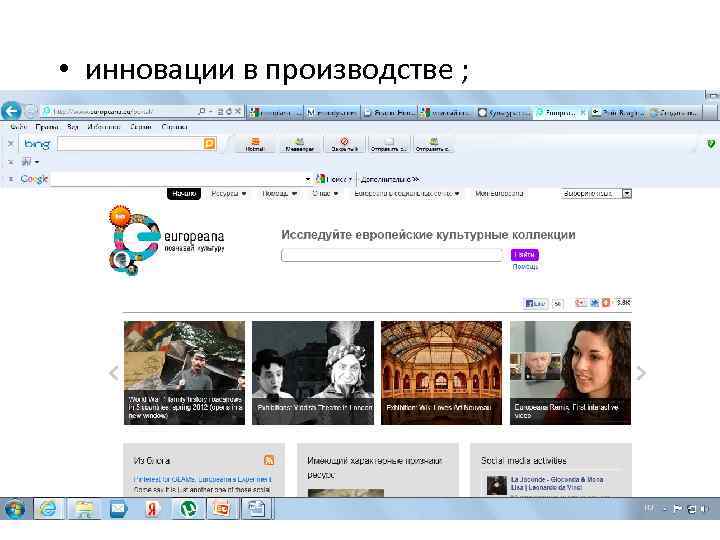Click the address bar search magnifier icon

coord(202,112)
